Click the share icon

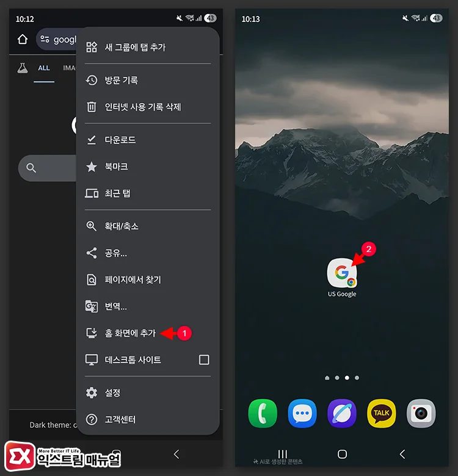(x=92, y=253)
